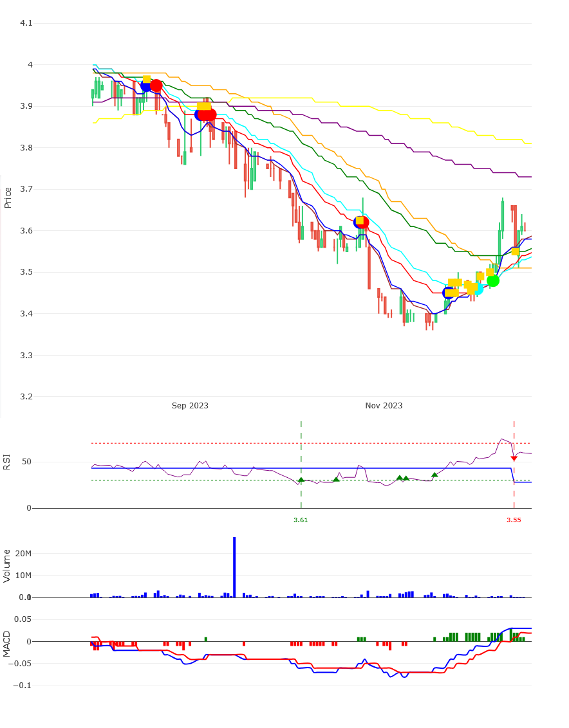Click the yellow square marker near price 3.55

(x=515, y=251)
